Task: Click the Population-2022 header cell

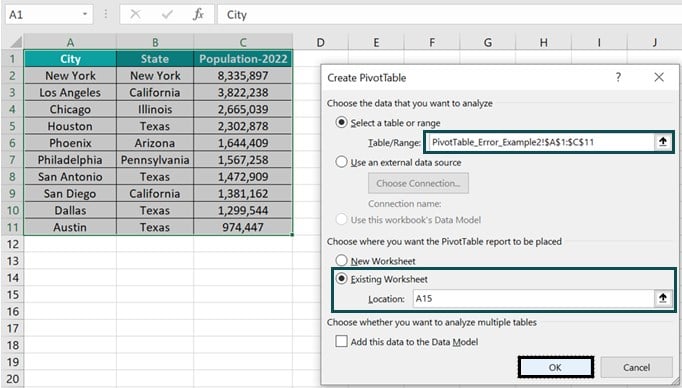Action: (x=243, y=59)
